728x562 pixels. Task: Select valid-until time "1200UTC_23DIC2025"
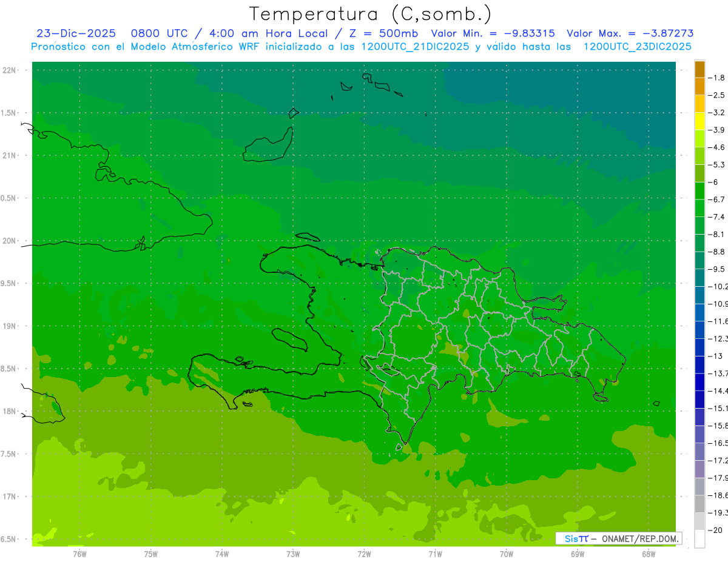pos(638,47)
